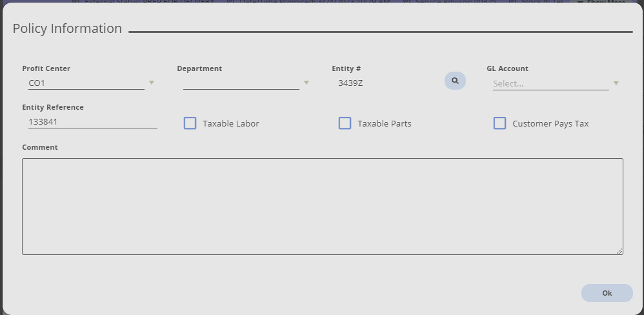644x315 pixels.
Task: Check the Taxable Parts box
Action: click(x=345, y=123)
